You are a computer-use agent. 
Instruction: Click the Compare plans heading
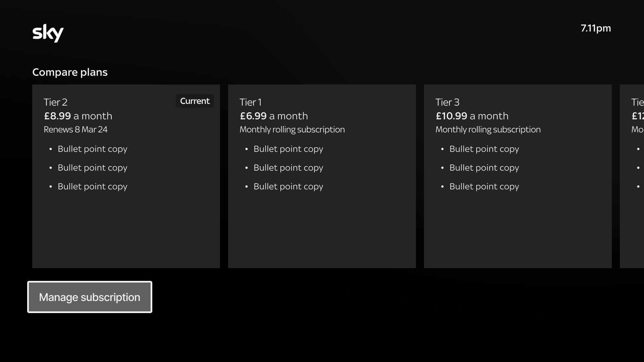coord(70,72)
